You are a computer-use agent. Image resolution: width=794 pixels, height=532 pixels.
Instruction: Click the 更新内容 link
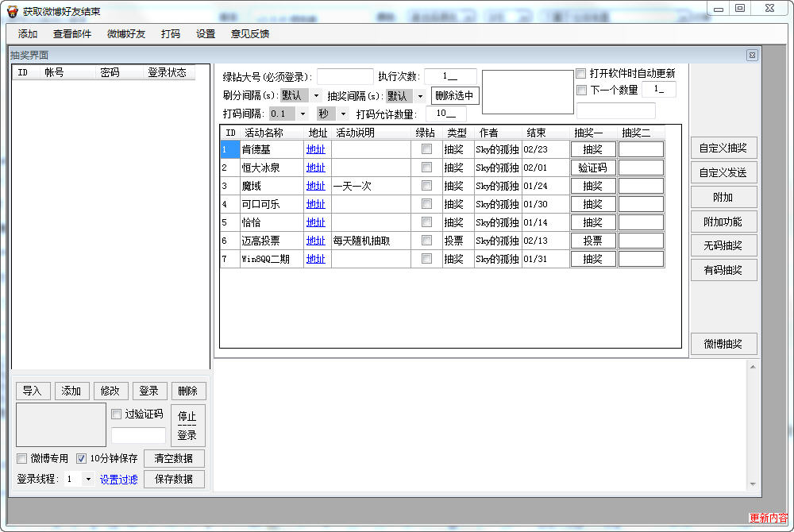tap(768, 518)
